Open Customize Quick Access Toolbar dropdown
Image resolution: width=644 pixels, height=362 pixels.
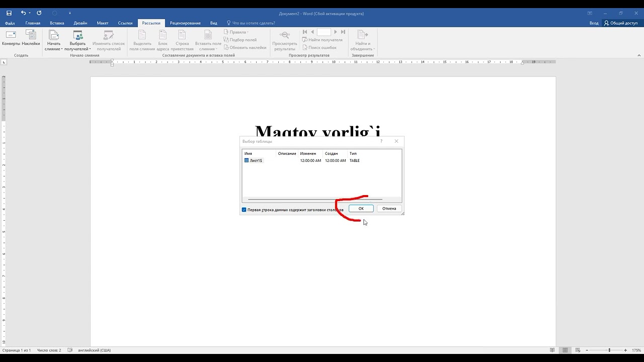tap(70, 13)
